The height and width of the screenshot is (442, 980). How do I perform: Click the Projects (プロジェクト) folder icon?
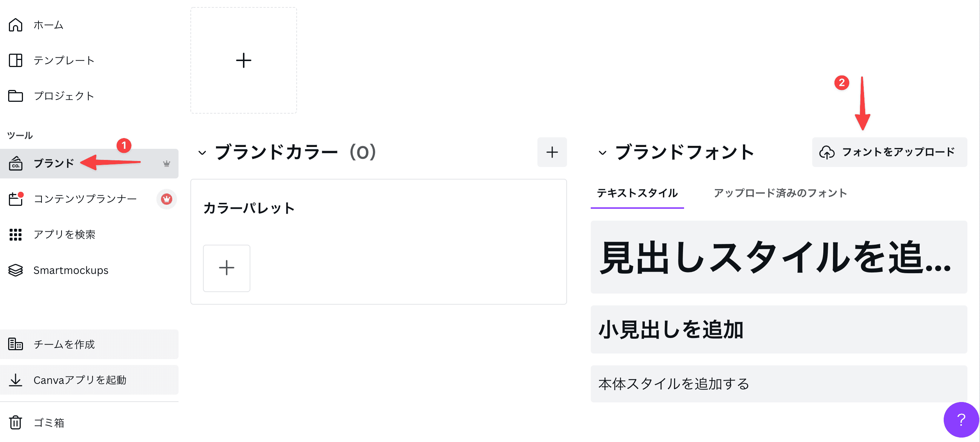click(16, 96)
